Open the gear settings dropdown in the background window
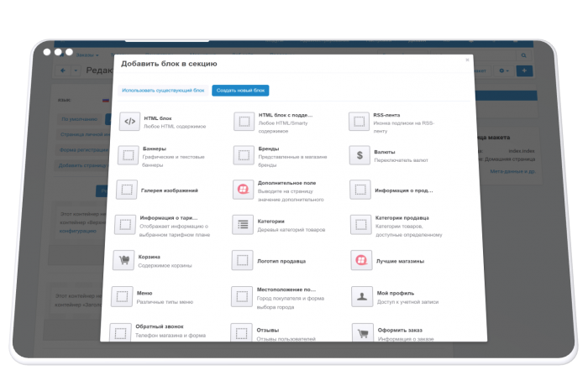The image size is (588, 391). [504, 70]
